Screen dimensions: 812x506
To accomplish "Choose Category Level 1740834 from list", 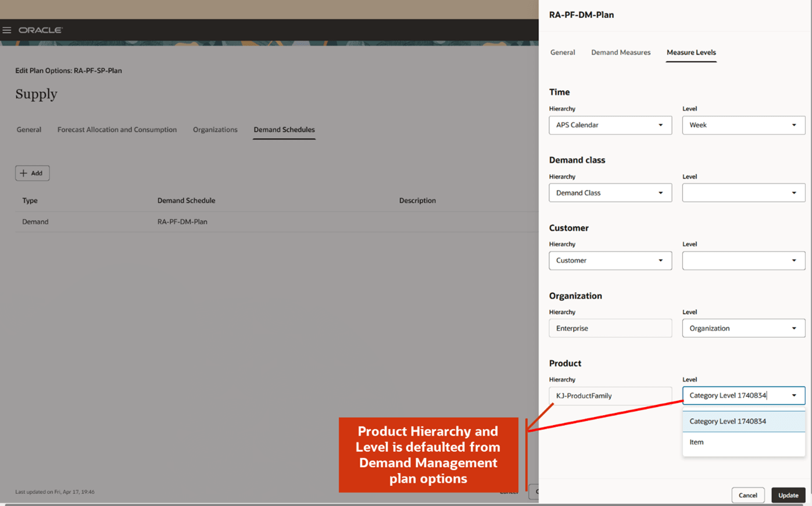I will (x=743, y=421).
